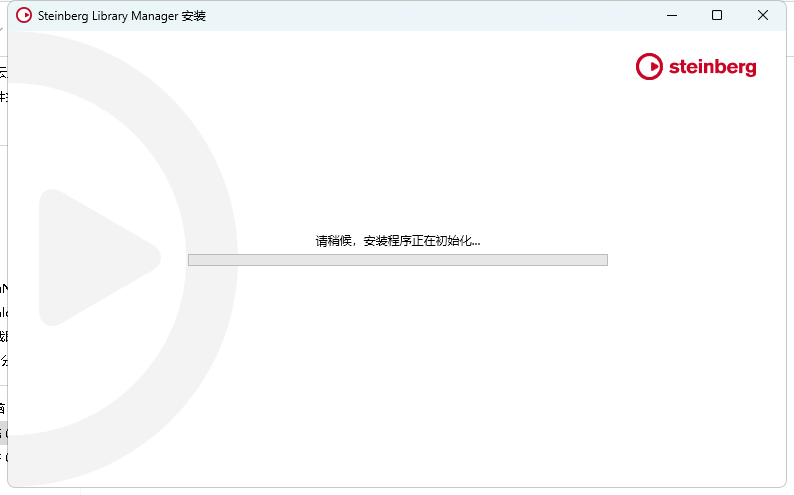Click the "请稍候，安装程序正在初始化..." status text
The image size is (794, 495).
pos(397,241)
